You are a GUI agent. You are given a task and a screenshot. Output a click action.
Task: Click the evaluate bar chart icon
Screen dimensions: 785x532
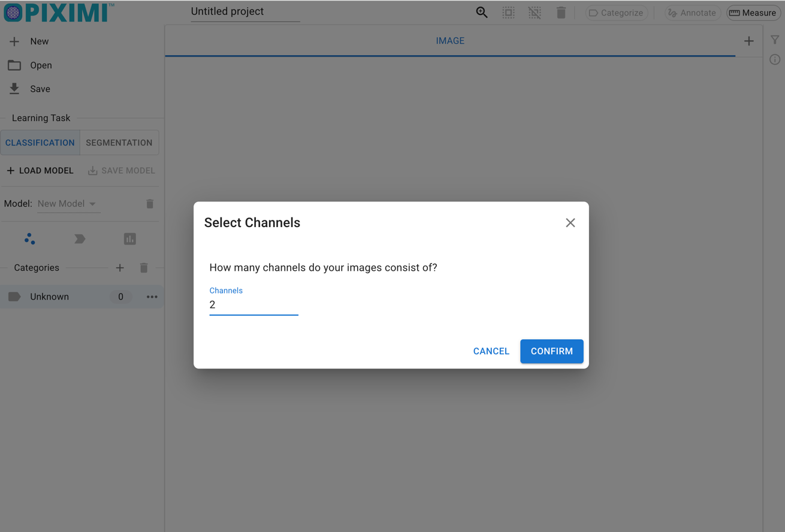tap(129, 239)
